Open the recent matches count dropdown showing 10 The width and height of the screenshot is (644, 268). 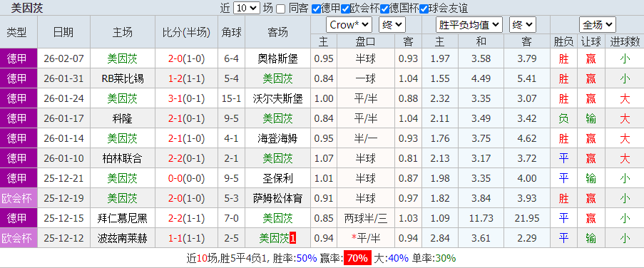point(247,9)
